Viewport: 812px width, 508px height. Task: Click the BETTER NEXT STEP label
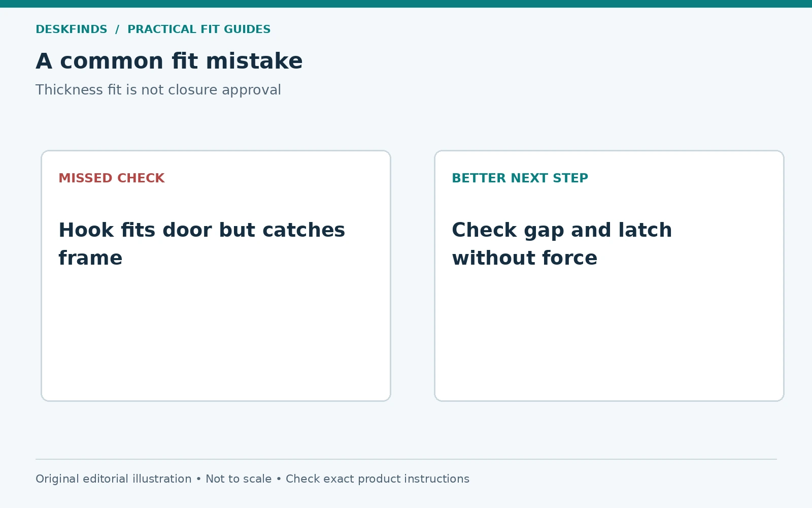click(x=520, y=178)
